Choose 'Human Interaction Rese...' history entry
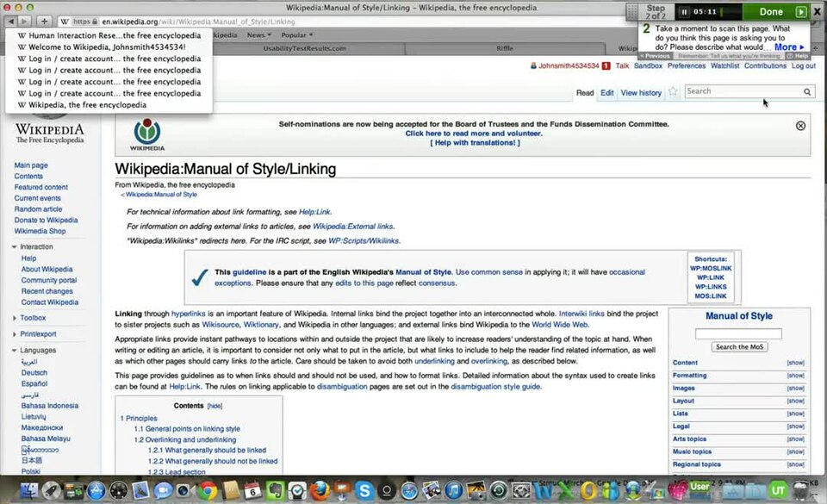This screenshot has height=504, width=827. coord(109,35)
